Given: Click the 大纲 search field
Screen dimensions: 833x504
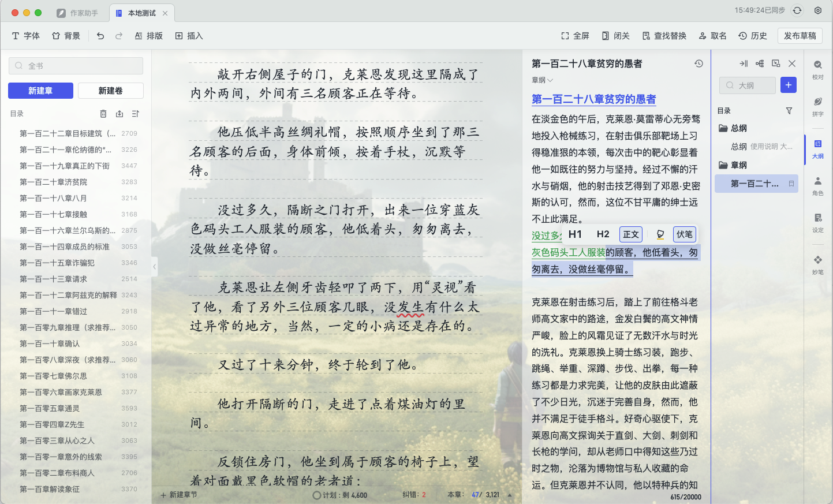Looking at the screenshot, I should (x=748, y=85).
